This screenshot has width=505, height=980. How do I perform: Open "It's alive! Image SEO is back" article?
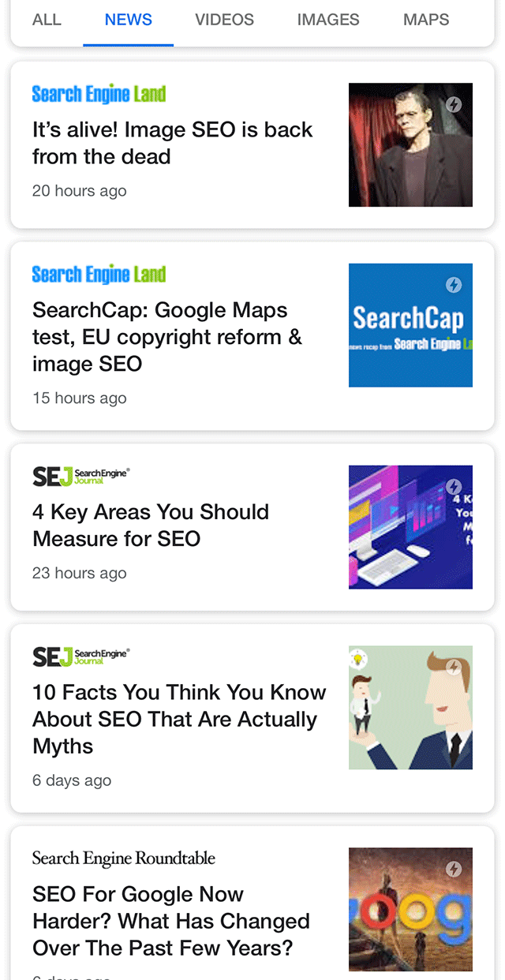tap(172, 143)
